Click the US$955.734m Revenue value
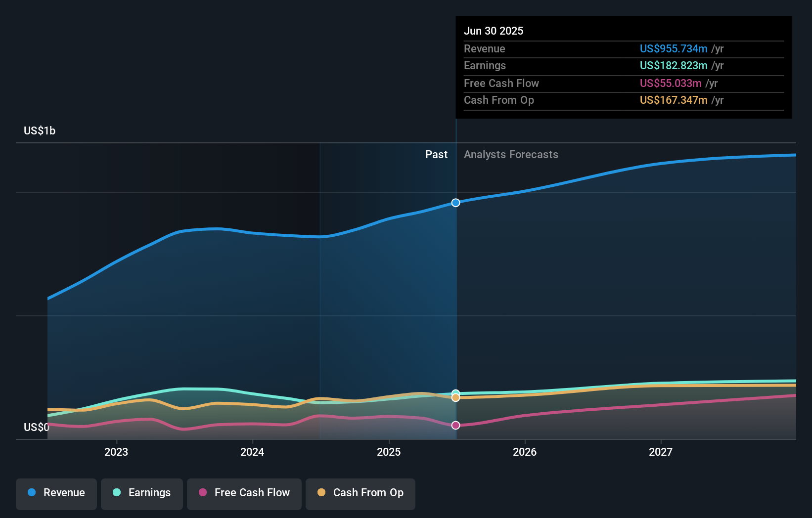The width and height of the screenshot is (812, 518). pos(673,48)
